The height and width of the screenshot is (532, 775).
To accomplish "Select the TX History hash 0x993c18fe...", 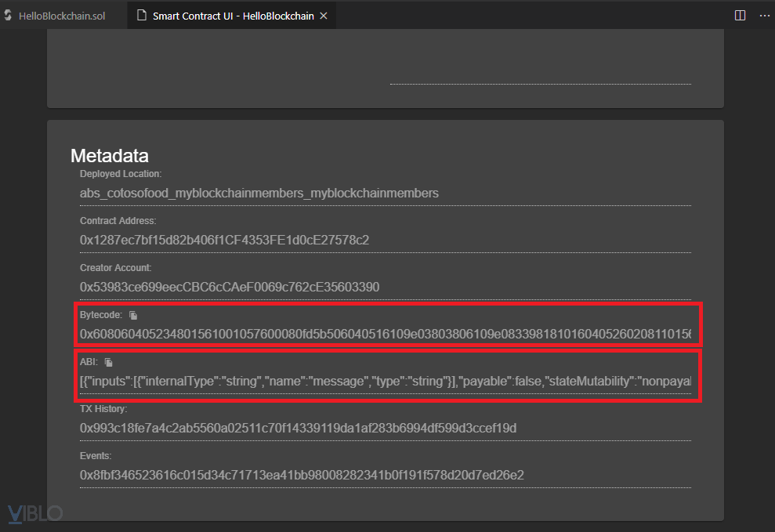I will click(x=298, y=429).
